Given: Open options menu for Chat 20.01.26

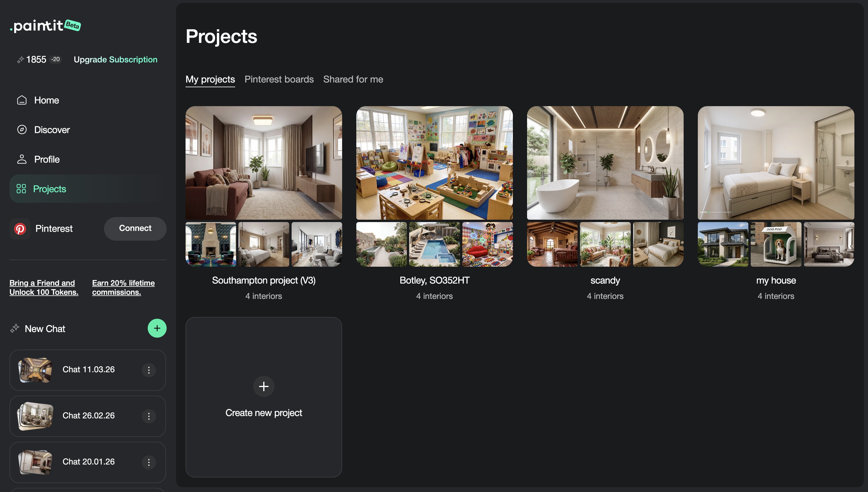Looking at the screenshot, I should tap(149, 462).
